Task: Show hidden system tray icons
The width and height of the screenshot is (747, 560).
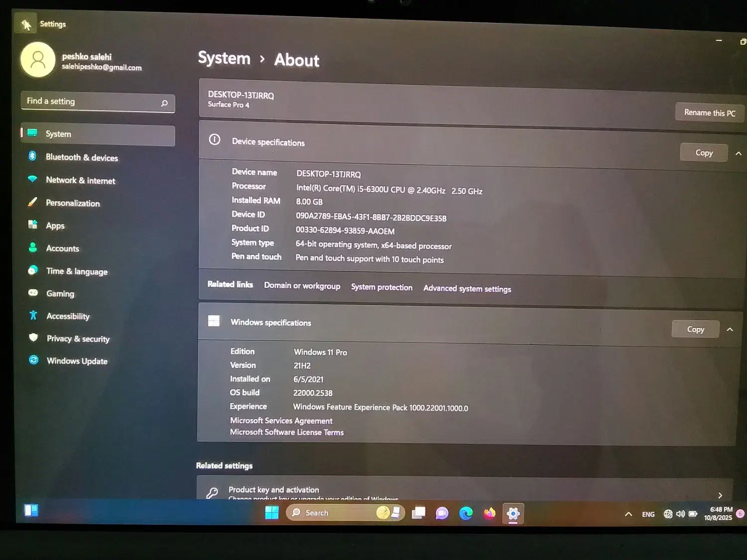Action: click(628, 514)
